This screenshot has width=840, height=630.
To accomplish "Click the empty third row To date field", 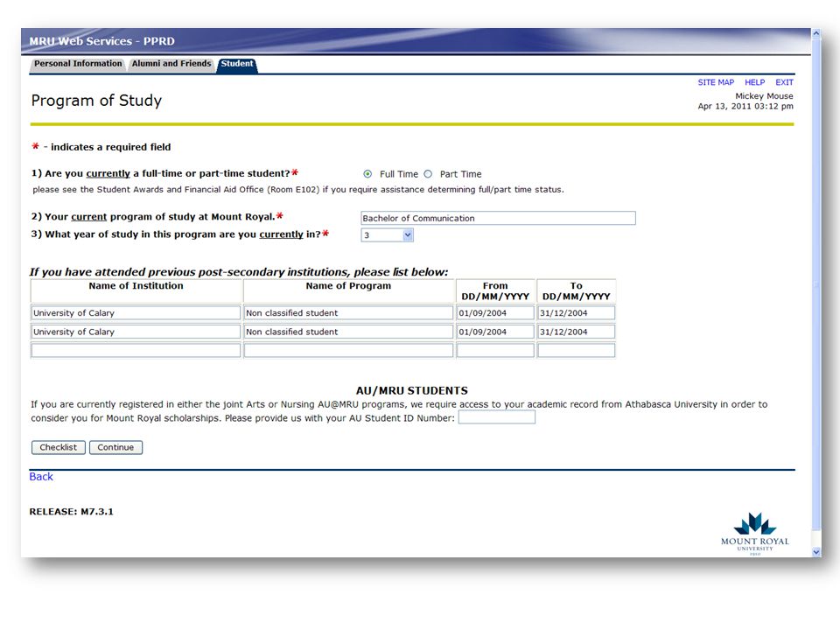I will (577, 350).
